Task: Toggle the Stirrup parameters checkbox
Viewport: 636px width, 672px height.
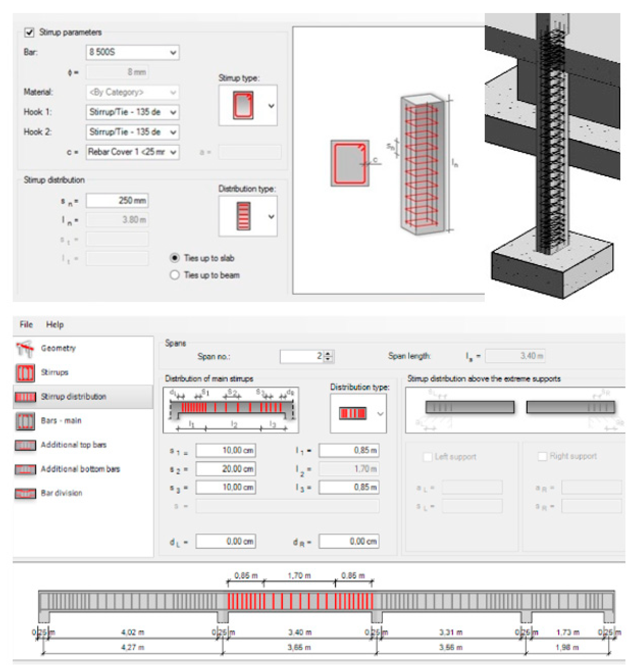Action: [29, 33]
